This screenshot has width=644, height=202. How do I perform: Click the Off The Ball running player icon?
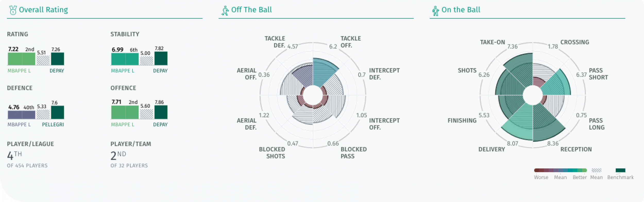[225, 11]
